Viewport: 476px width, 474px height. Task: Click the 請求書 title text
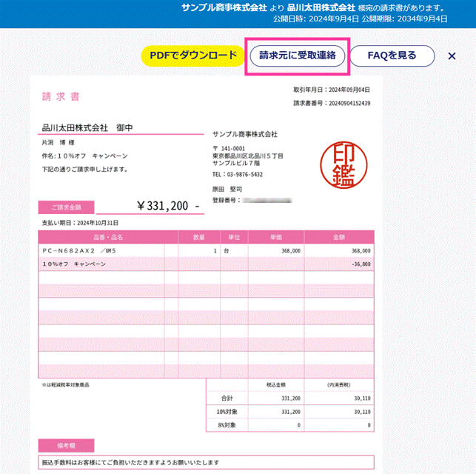coord(61,96)
